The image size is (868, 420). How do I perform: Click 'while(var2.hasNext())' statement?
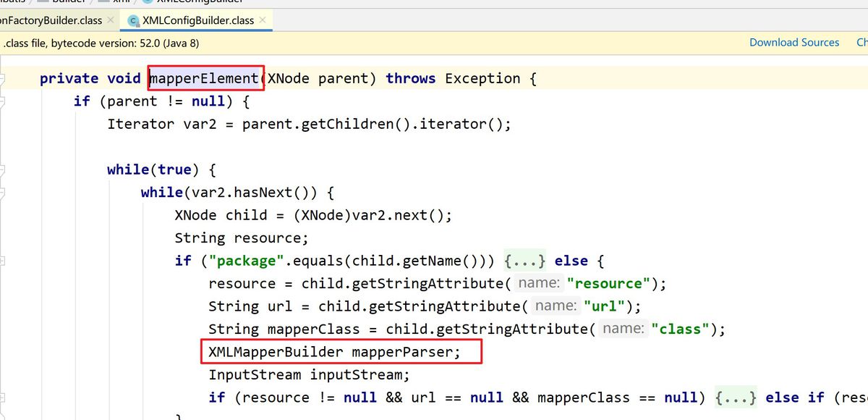click(229, 192)
